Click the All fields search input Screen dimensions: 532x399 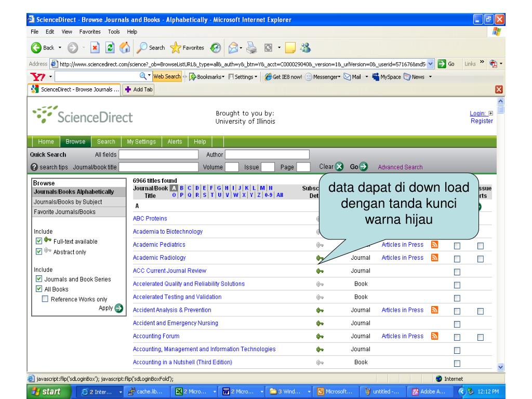click(x=158, y=155)
